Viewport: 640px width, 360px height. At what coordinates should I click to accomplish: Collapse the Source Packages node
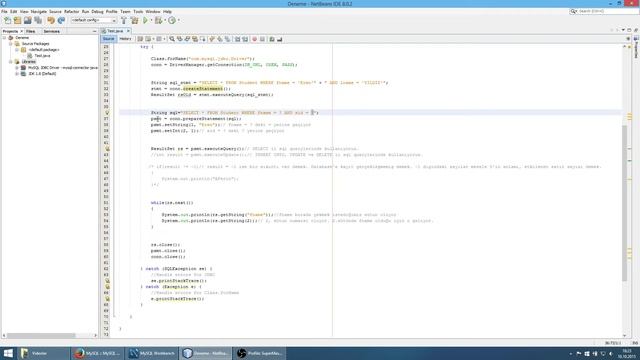11,44
